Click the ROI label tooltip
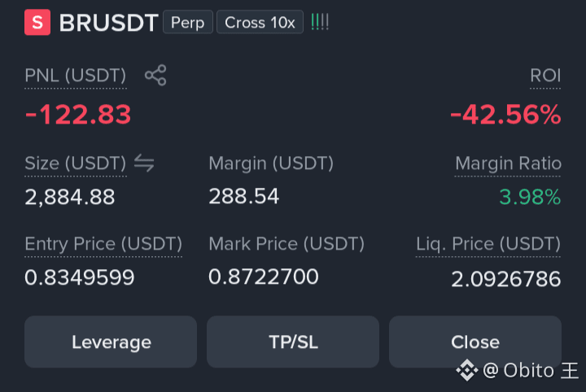The height and width of the screenshot is (392, 586). point(545,76)
